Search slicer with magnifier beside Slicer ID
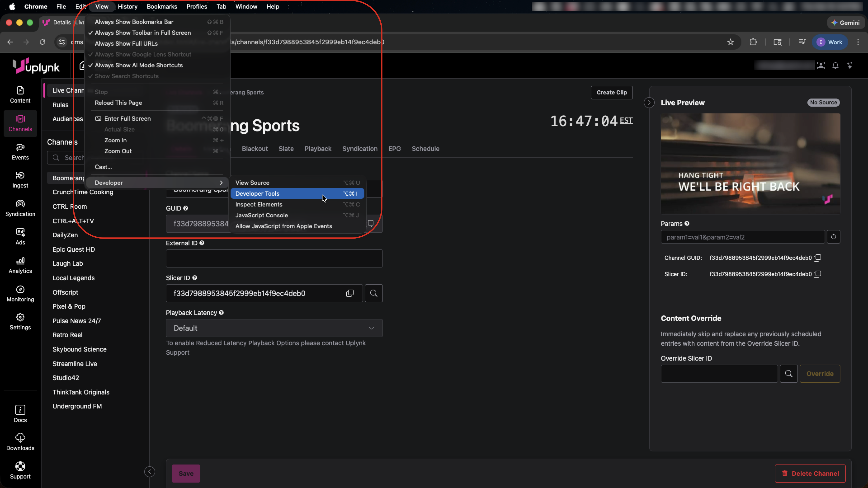Image resolution: width=868 pixels, height=488 pixels. click(x=373, y=293)
